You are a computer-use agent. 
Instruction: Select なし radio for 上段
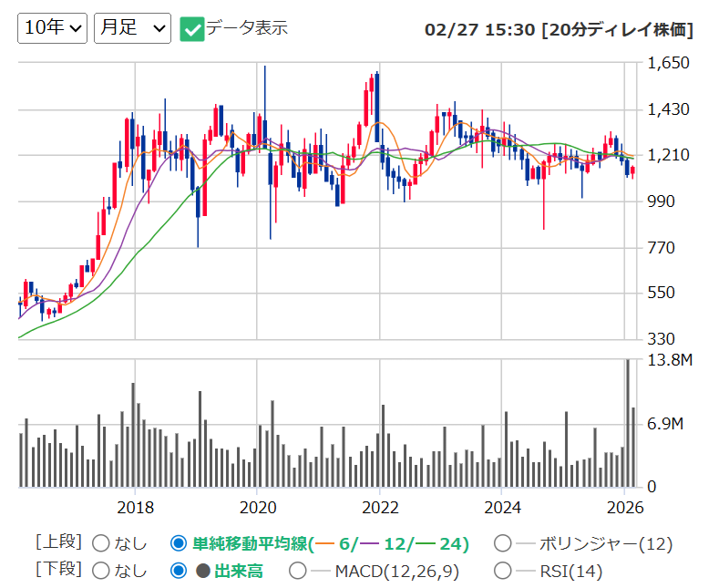coord(101,543)
